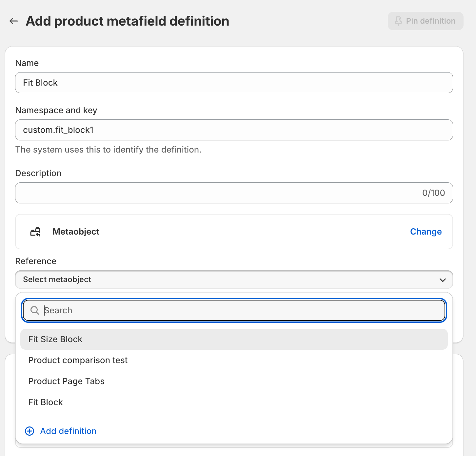Click the pin icon in Pin definition

tap(398, 21)
